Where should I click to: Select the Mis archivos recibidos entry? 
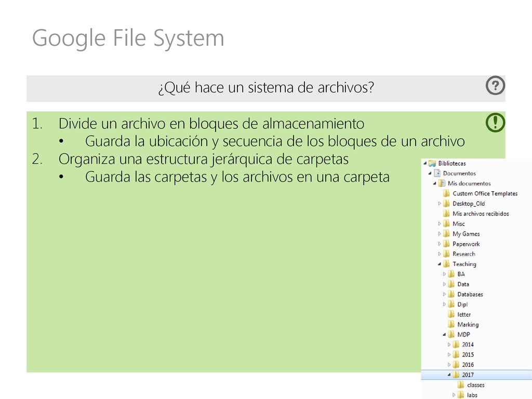(x=481, y=214)
